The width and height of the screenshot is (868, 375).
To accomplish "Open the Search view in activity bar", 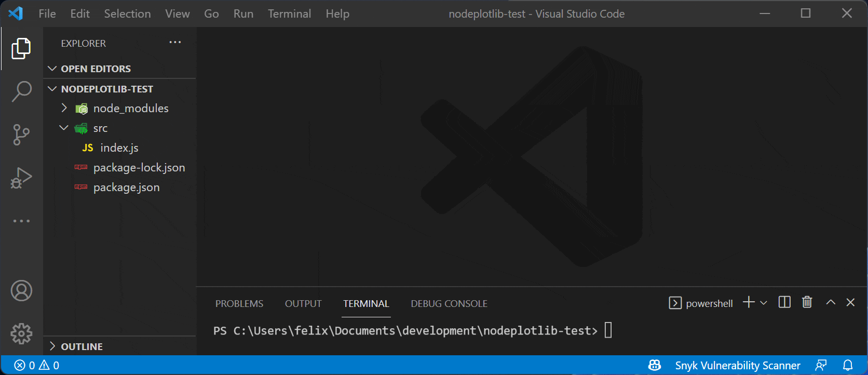I will (21, 91).
